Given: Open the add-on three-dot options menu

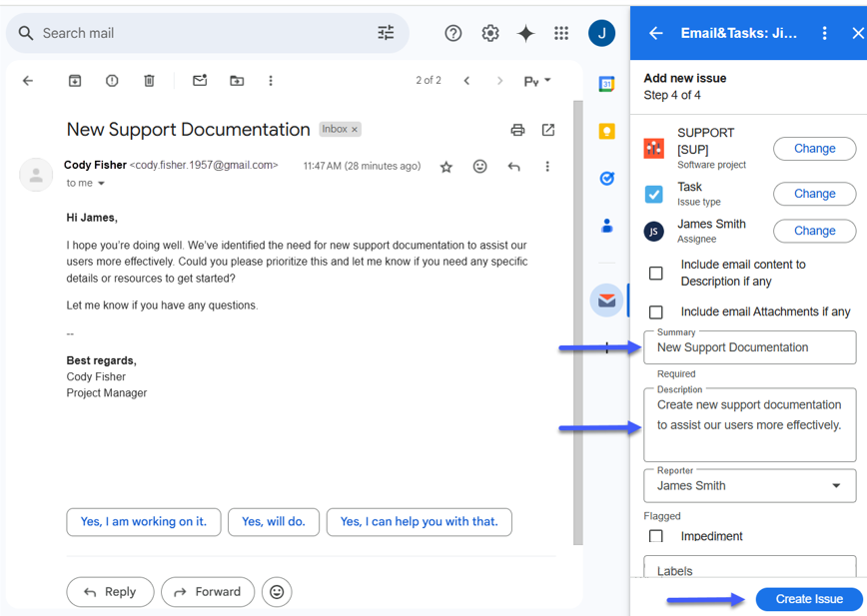Looking at the screenshot, I should point(824,33).
